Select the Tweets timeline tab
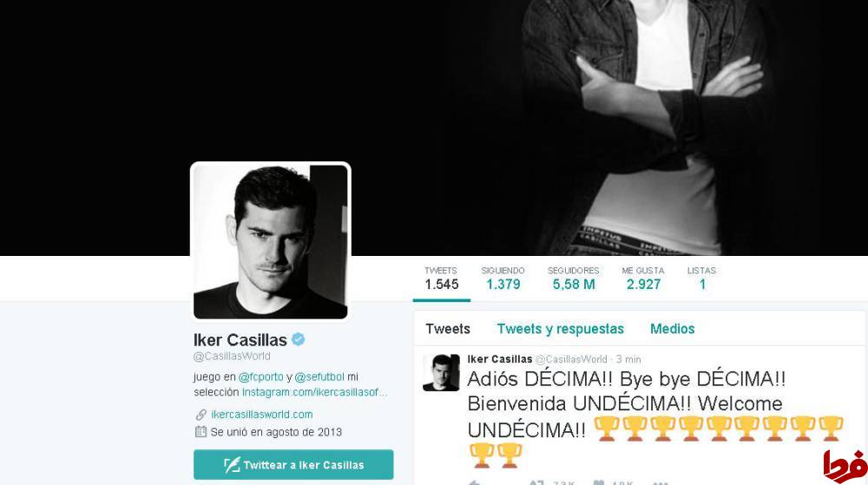This screenshot has height=485, width=868. click(448, 329)
